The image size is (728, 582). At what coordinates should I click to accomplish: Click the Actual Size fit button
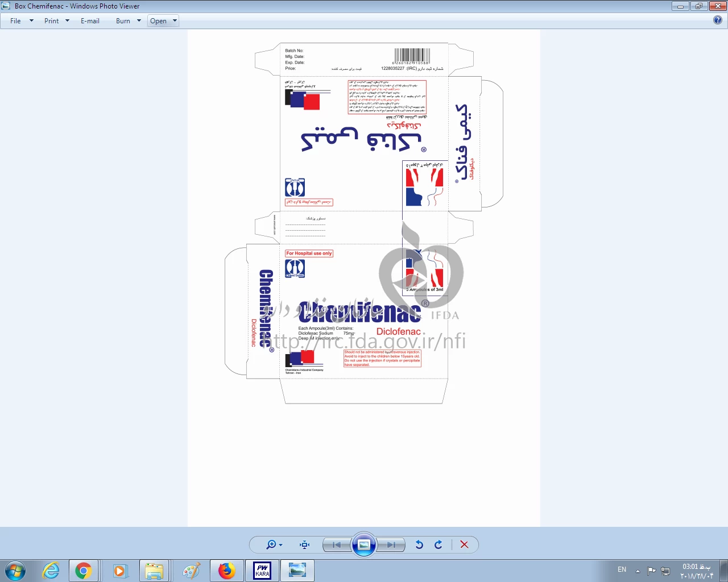305,544
